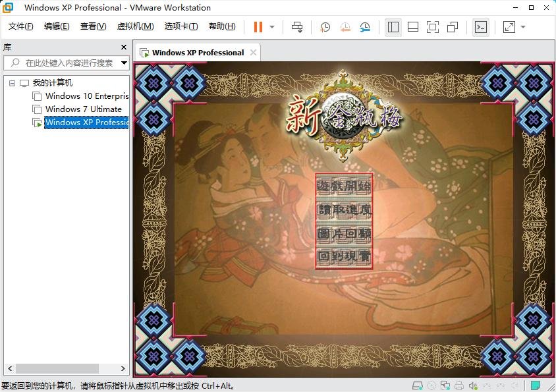
Task: Switch to Unity mode
Action: pos(453,27)
